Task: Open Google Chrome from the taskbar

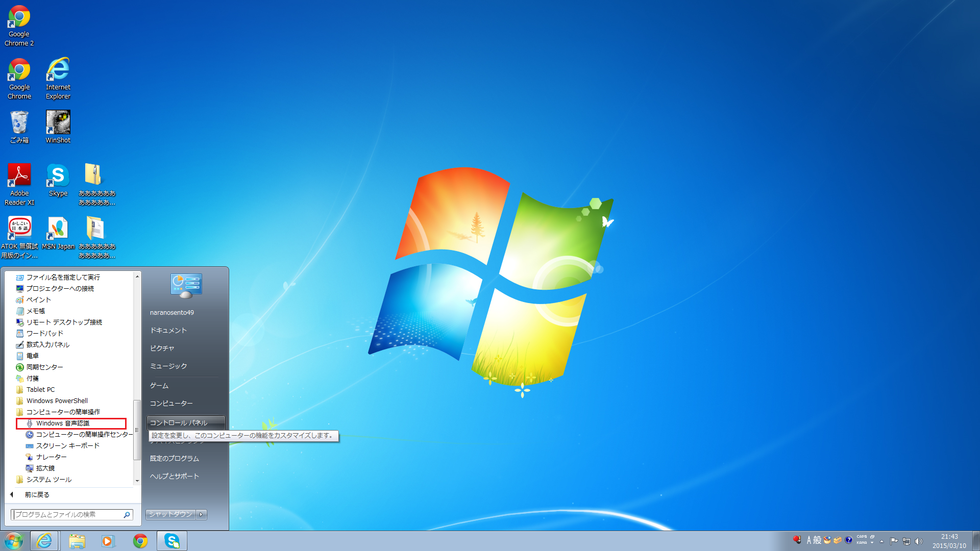Action: 140,541
